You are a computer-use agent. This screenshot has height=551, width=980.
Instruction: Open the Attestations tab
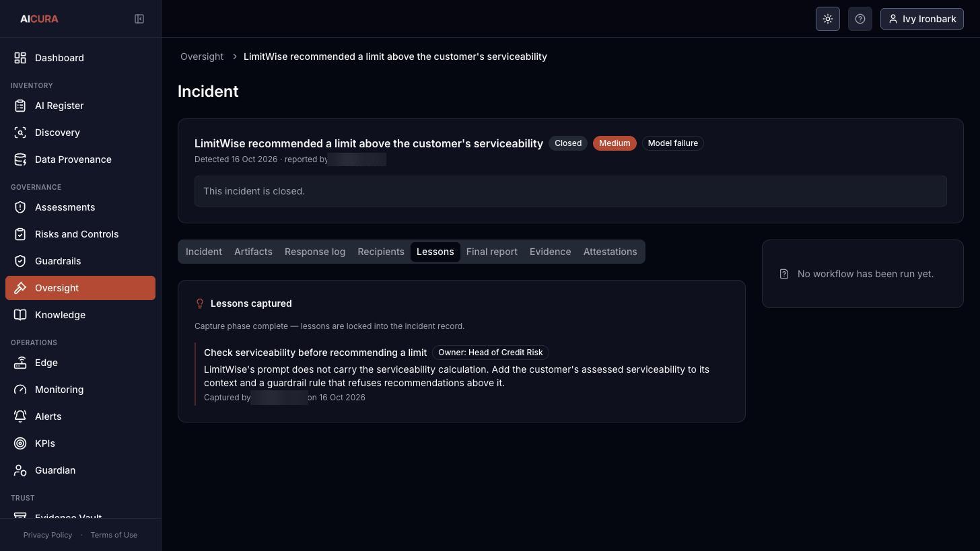tap(610, 252)
